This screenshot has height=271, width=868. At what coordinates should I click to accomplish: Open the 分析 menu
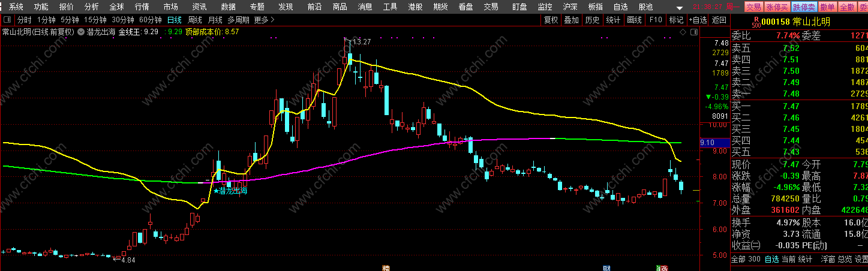[92, 7]
